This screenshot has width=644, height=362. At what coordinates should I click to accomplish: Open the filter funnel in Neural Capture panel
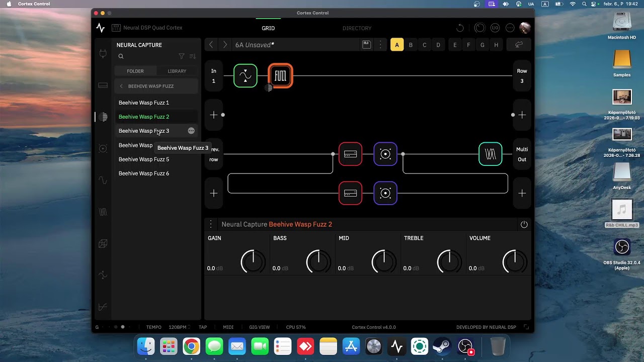[x=182, y=56]
